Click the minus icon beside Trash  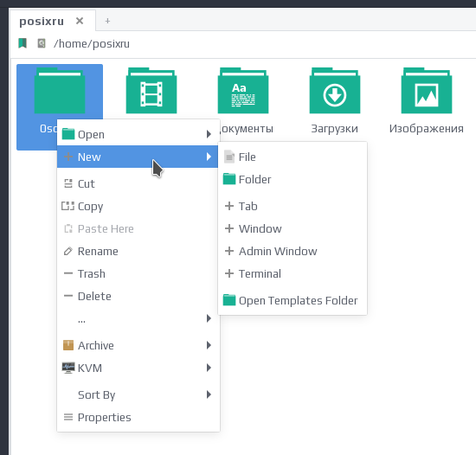pyautogui.click(x=68, y=273)
